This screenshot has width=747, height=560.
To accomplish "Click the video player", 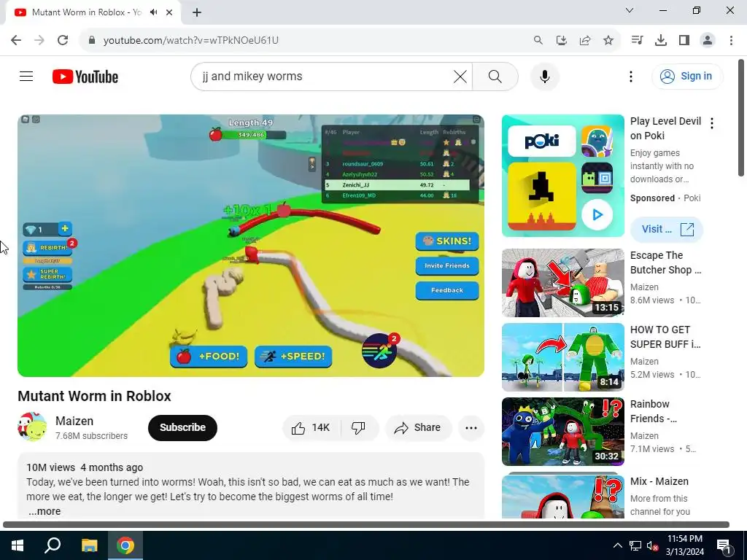I will [251, 245].
